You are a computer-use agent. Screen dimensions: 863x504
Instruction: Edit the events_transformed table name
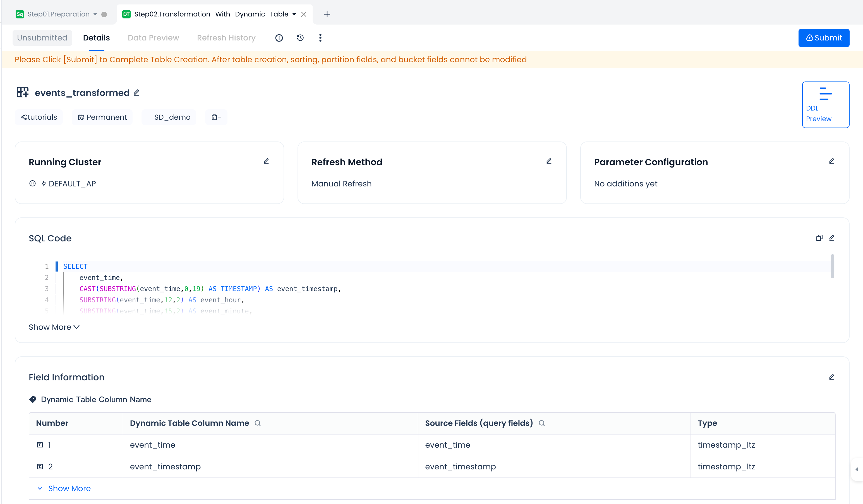[x=136, y=93]
